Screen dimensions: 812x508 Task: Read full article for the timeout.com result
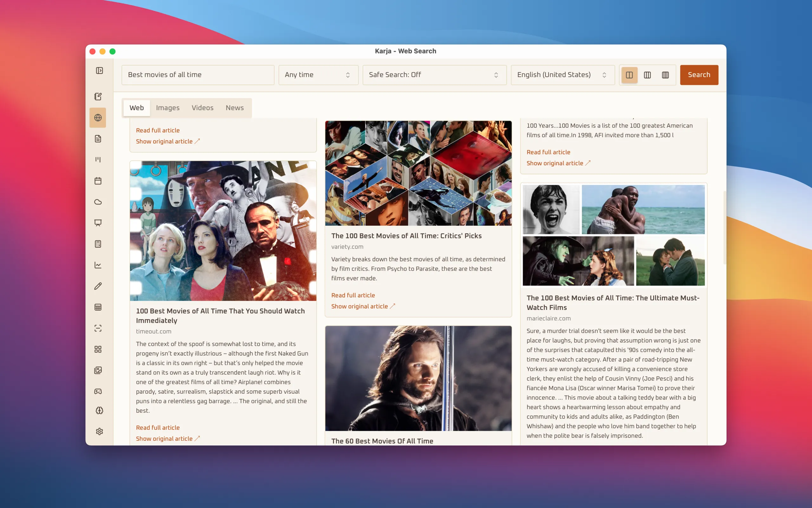(x=158, y=427)
